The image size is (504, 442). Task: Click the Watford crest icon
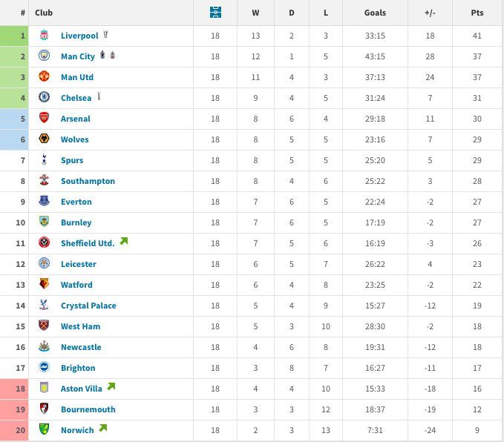(44, 284)
